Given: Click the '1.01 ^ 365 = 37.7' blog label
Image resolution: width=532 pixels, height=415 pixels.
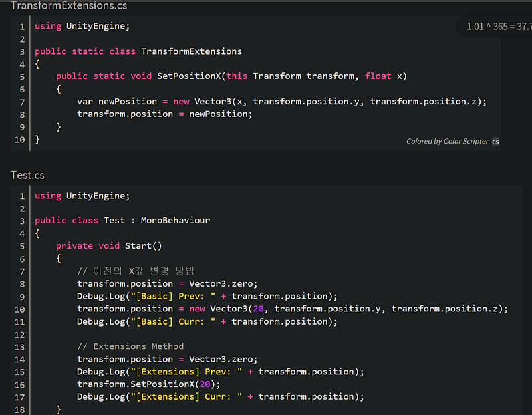Looking at the screenshot, I should coord(499,27).
